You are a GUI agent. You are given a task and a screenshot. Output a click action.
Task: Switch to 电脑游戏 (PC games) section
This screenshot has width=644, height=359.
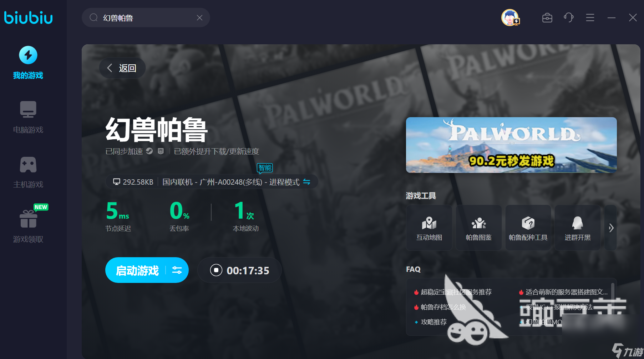[28, 117]
